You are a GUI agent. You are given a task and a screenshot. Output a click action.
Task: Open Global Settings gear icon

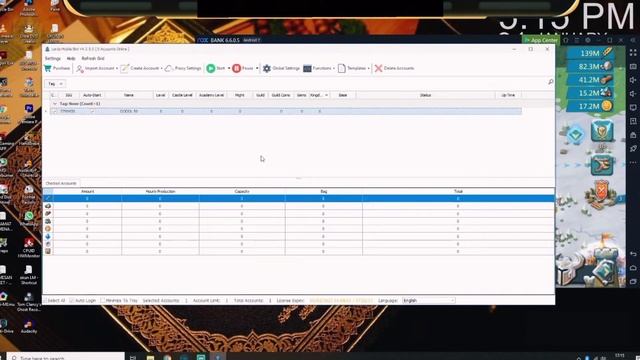pyautogui.click(x=267, y=69)
